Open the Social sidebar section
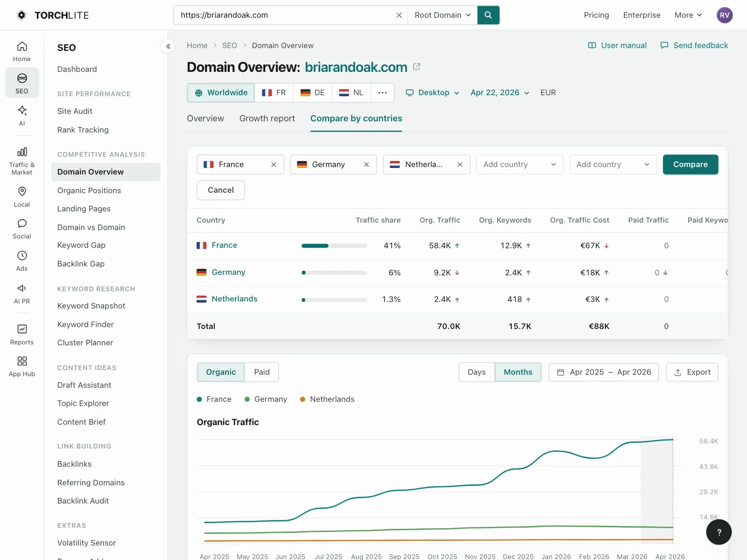 coord(22,229)
